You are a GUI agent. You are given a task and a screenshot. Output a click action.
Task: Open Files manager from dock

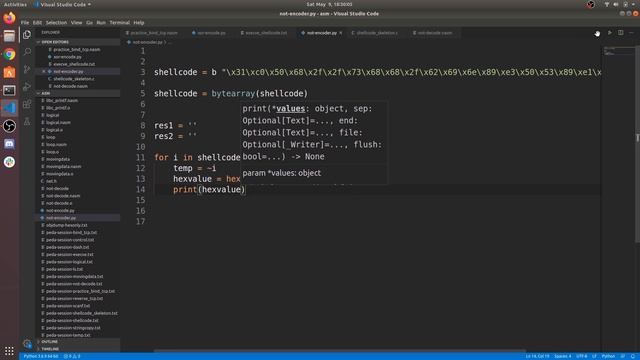pyautogui.click(x=9, y=36)
